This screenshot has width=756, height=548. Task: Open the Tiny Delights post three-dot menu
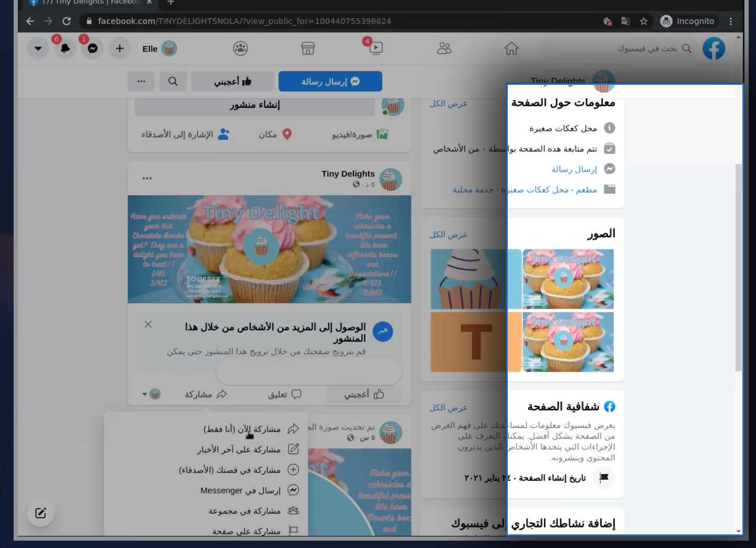[147, 179]
